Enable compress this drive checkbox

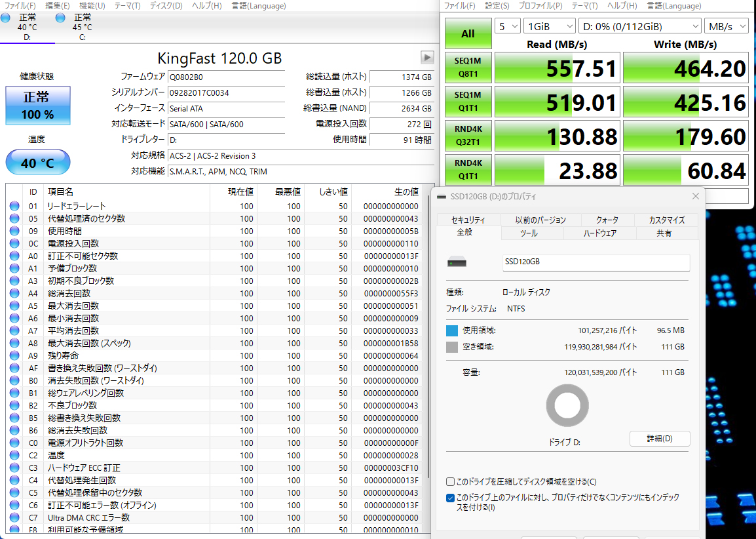click(x=450, y=482)
